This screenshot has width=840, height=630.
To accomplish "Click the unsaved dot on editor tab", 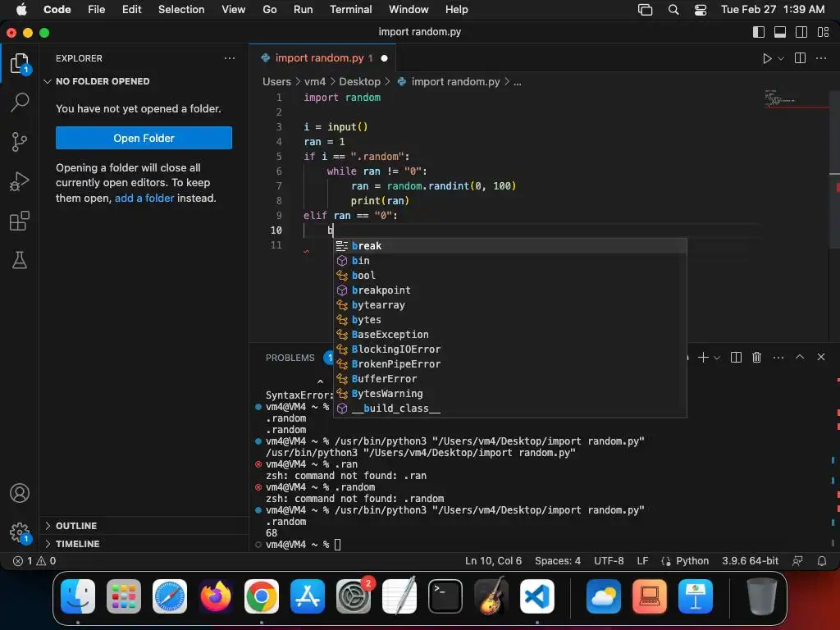I will tap(384, 58).
